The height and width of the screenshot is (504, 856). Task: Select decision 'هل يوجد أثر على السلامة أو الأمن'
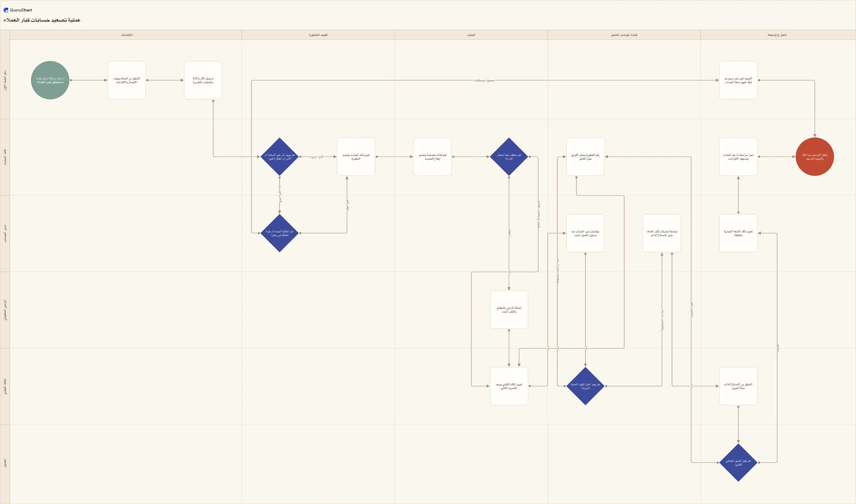280,157
